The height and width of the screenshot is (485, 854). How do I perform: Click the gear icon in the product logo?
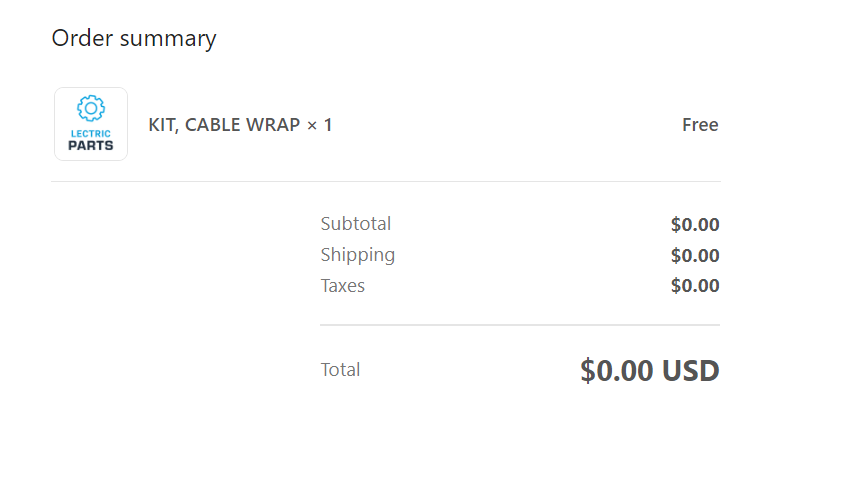pos(91,108)
